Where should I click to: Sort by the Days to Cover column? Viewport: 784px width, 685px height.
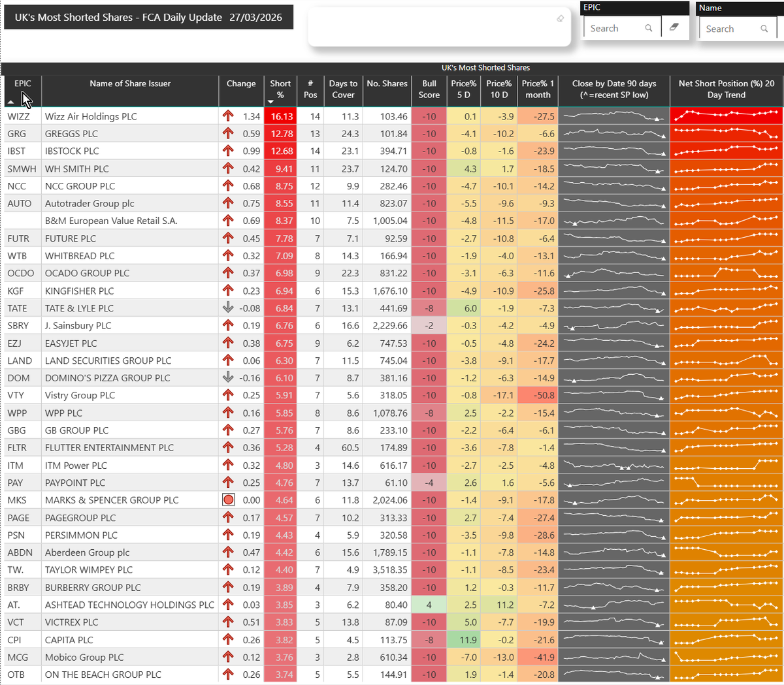pyautogui.click(x=343, y=89)
